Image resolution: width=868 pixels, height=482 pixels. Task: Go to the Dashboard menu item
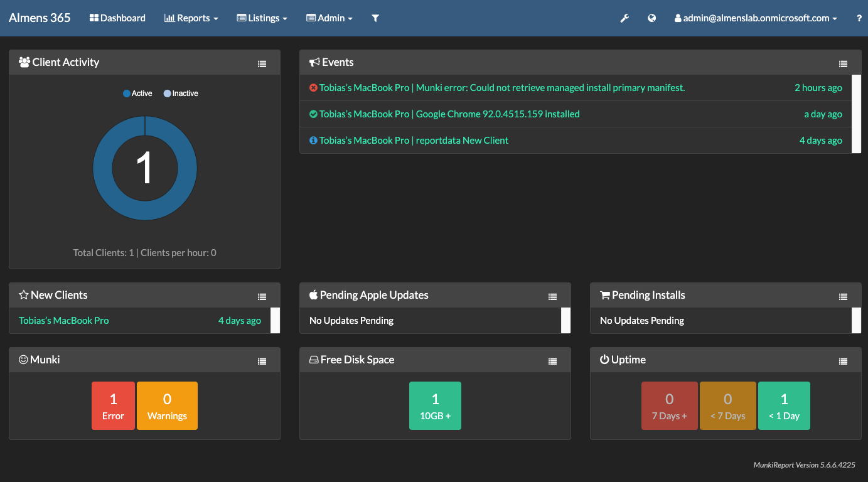point(117,18)
